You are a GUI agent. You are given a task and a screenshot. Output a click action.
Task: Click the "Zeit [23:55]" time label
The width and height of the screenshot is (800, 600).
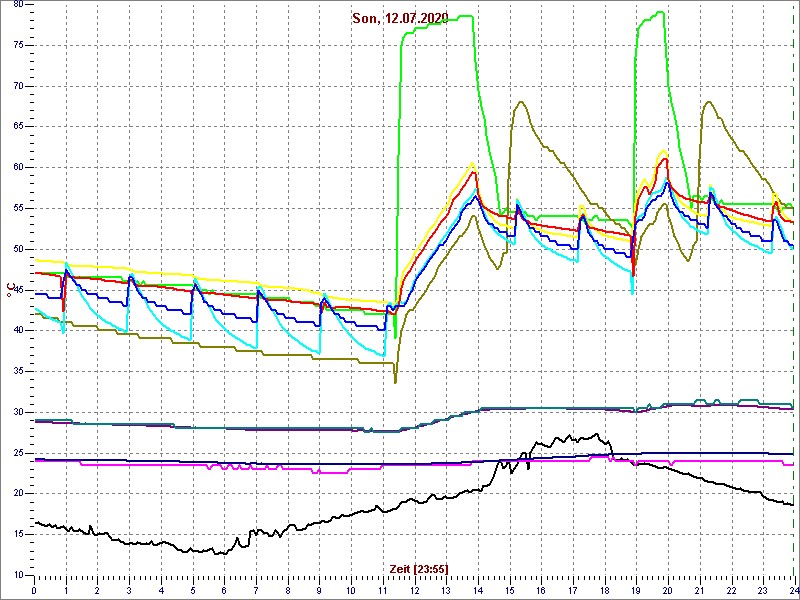419,568
